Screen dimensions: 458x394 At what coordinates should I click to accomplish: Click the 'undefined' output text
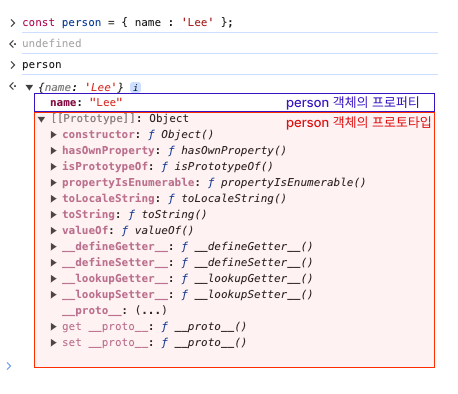tap(52, 43)
